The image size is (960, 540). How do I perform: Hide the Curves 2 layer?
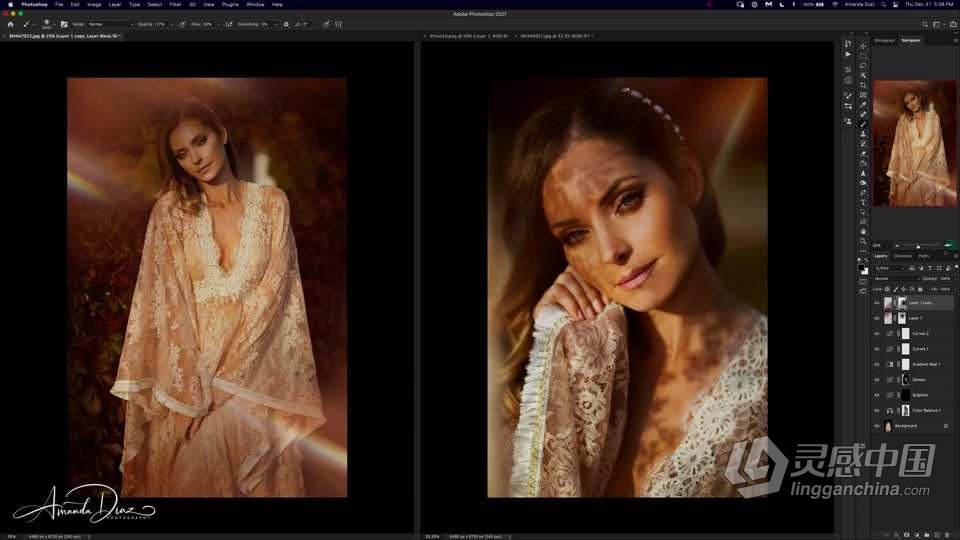coord(877,334)
